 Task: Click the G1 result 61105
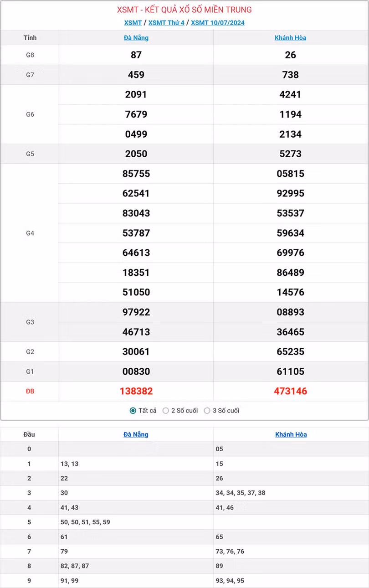pyautogui.click(x=290, y=371)
